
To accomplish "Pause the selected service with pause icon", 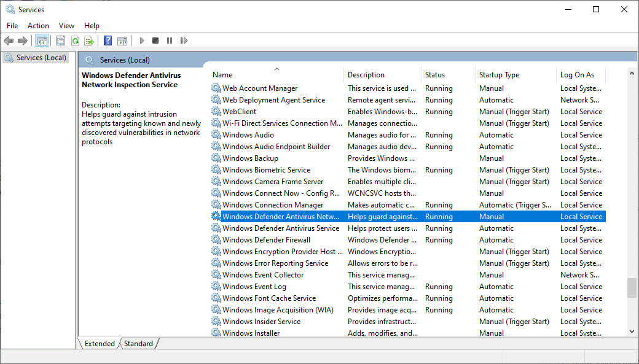I will pyautogui.click(x=170, y=41).
